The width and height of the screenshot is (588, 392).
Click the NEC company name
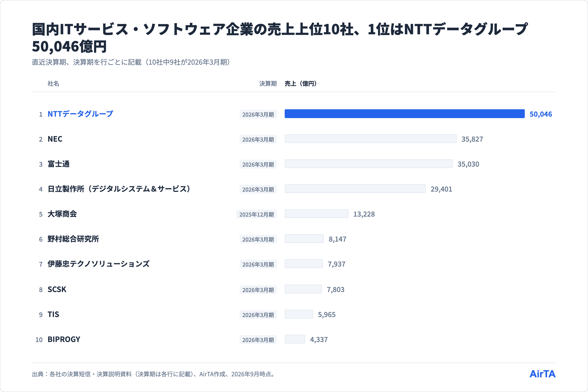55,139
